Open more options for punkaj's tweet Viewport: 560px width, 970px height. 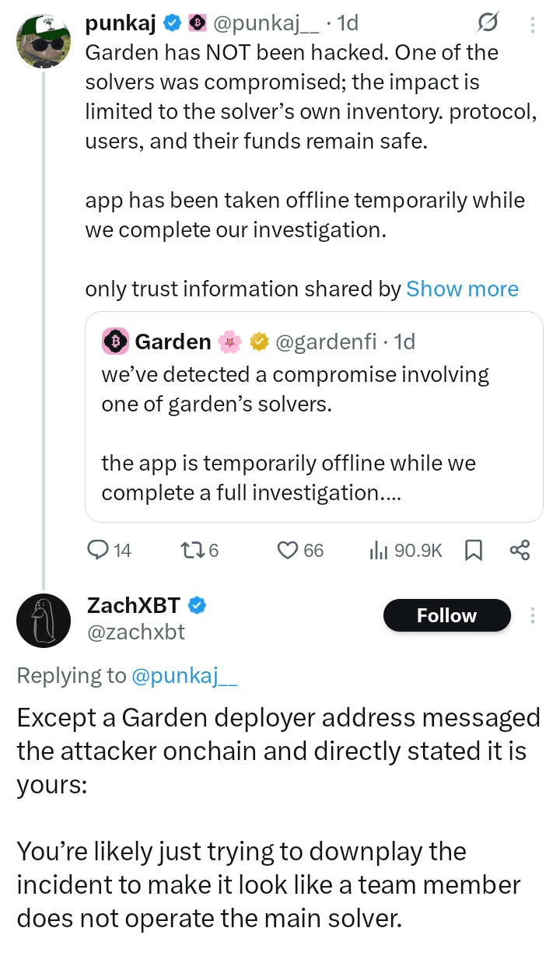tap(533, 24)
